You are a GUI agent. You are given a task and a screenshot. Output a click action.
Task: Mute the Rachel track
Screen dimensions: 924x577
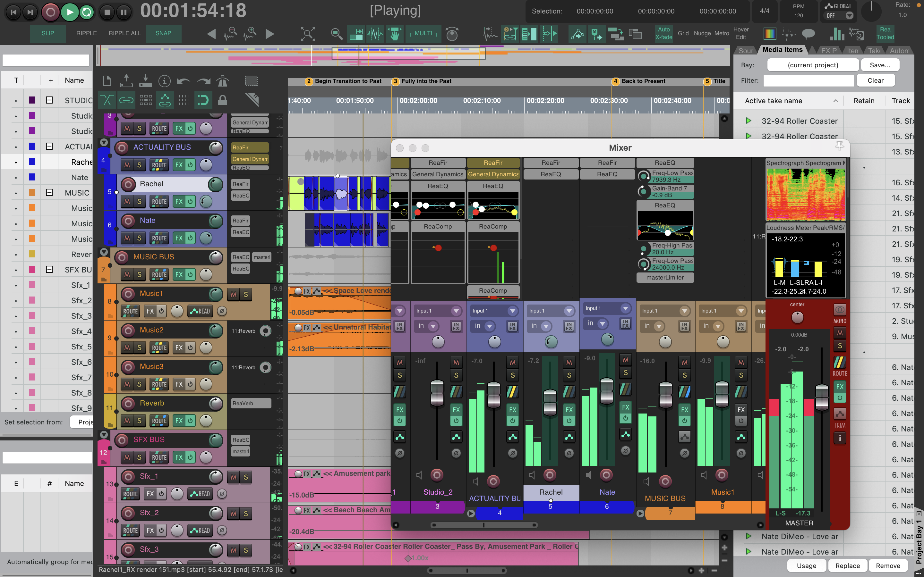pyautogui.click(x=127, y=202)
